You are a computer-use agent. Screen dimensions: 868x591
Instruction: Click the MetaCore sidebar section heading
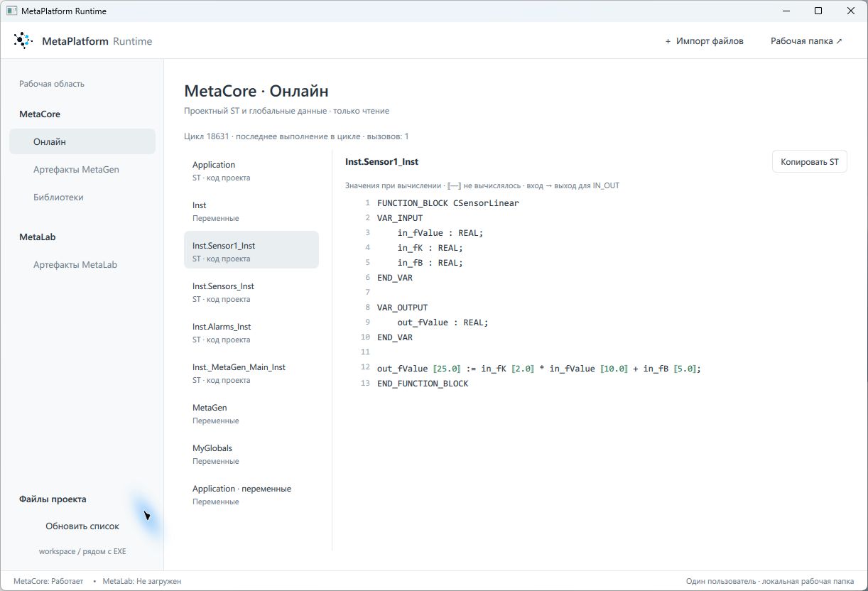[x=40, y=114]
